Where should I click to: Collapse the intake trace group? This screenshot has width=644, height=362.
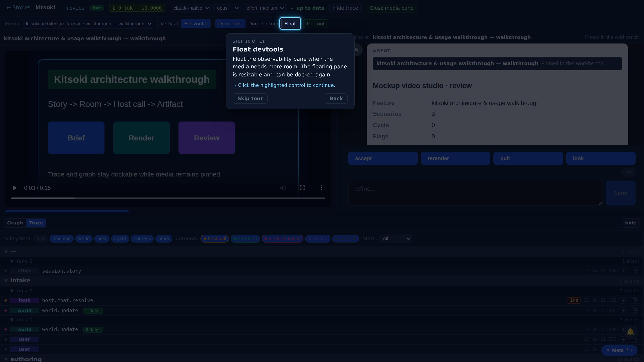(6, 281)
